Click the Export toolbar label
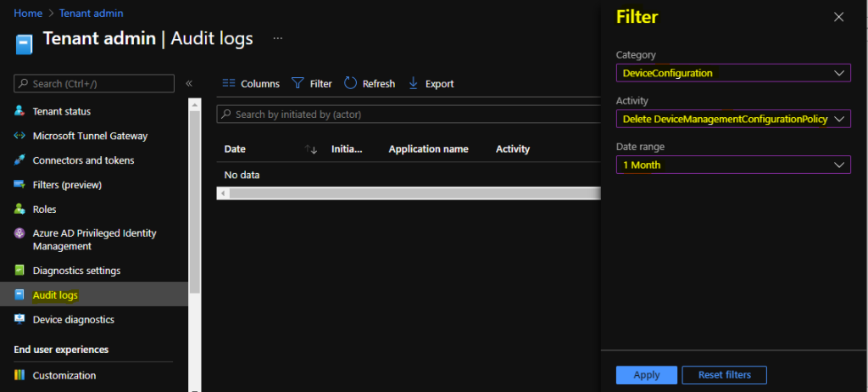This screenshot has height=392, width=868. click(x=440, y=84)
